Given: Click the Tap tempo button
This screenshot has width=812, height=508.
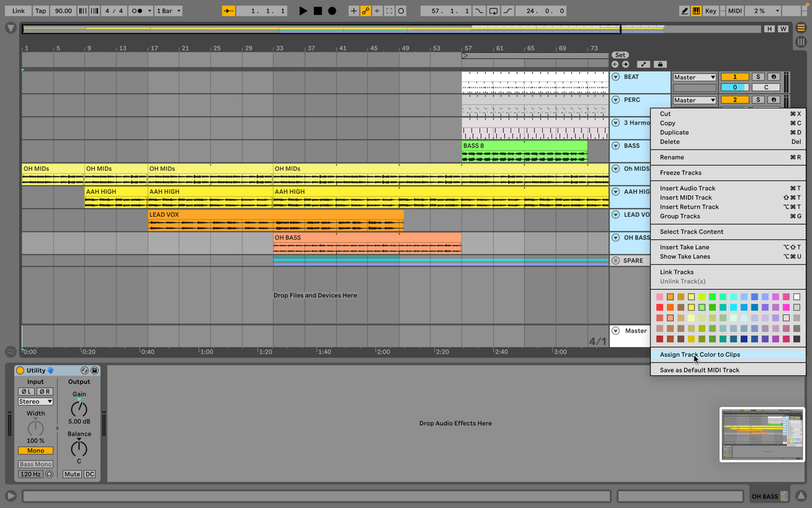Looking at the screenshot, I should pyautogui.click(x=39, y=11).
